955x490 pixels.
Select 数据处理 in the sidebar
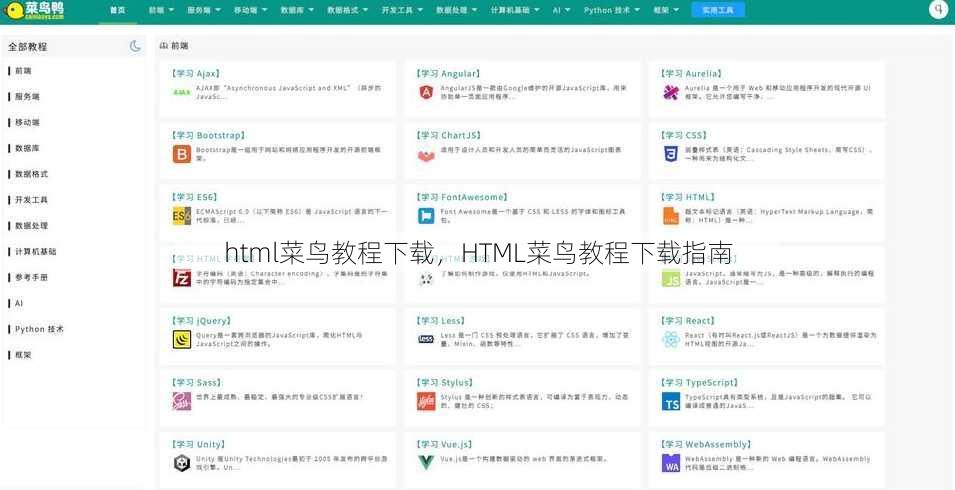click(31, 225)
